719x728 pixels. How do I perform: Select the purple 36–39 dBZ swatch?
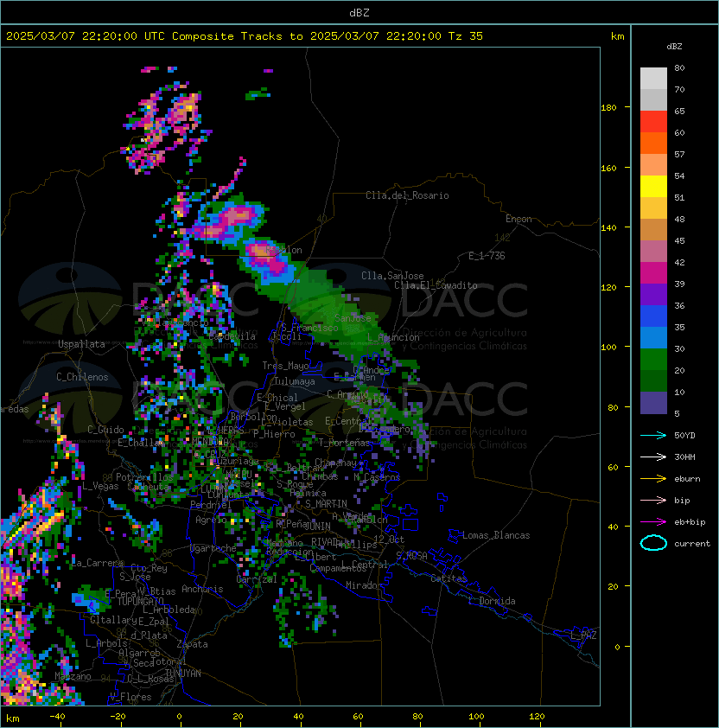coord(653,294)
